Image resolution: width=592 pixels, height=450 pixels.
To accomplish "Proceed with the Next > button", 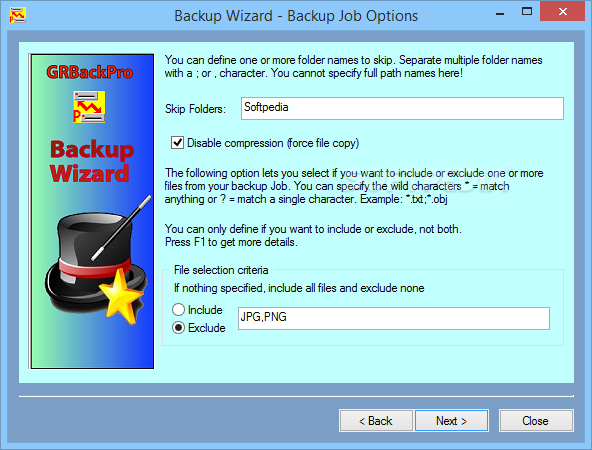I will (x=452, y=421).
